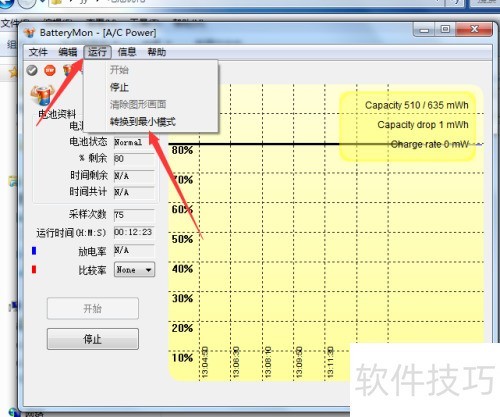Click the Charge rate 0 mW text

click(x=430, y=144)
